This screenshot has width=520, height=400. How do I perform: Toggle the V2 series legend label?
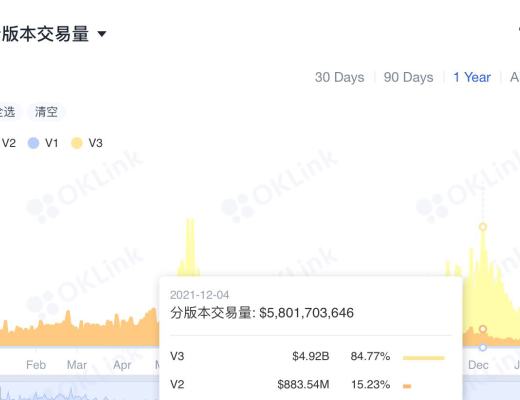tap(9, 143)
